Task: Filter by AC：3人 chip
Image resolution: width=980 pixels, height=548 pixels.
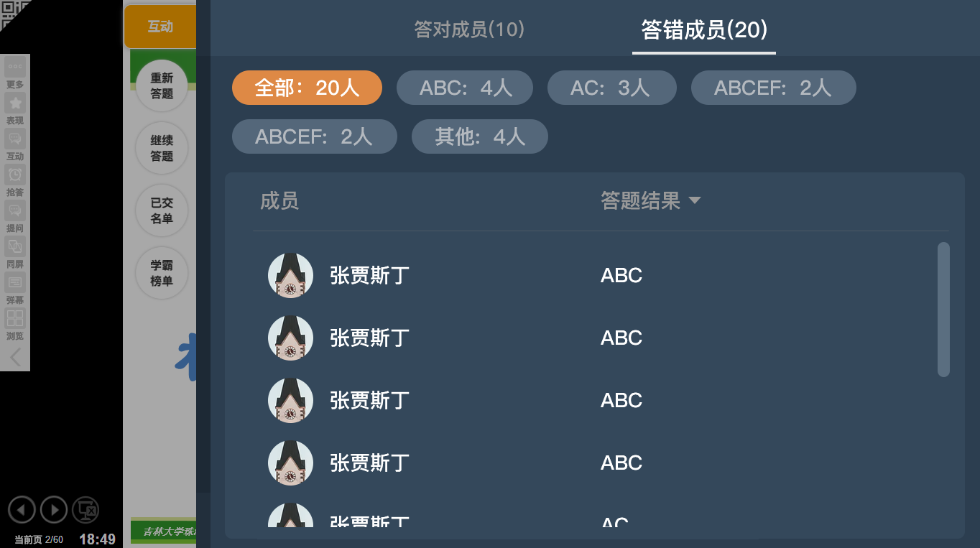Action: (x=612, y=88)
